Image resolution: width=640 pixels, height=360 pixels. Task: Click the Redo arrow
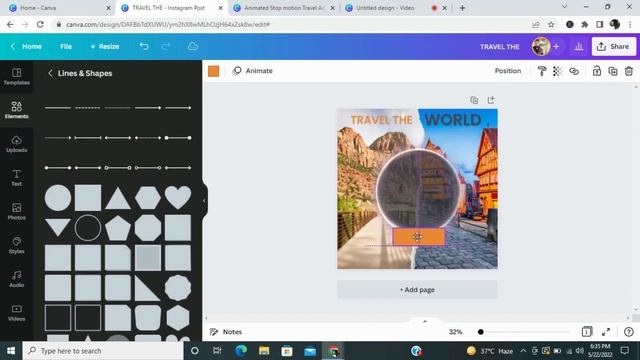166,46
